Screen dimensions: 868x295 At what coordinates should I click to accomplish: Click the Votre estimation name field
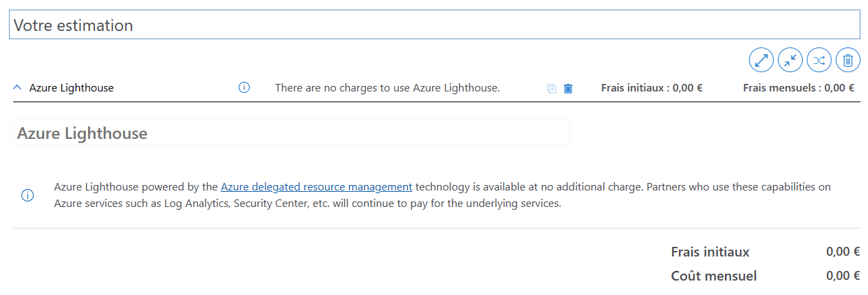pyautogui.click(x=435, y=25)
